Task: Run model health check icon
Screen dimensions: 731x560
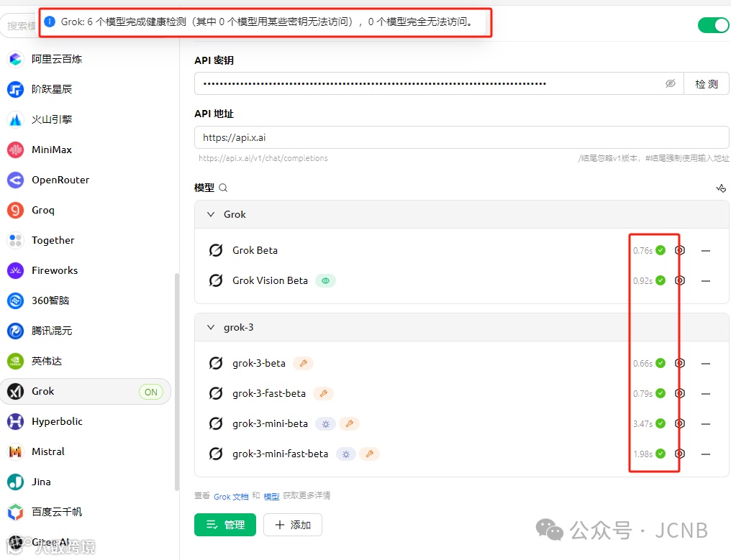Action: click(x=721, y=188)
